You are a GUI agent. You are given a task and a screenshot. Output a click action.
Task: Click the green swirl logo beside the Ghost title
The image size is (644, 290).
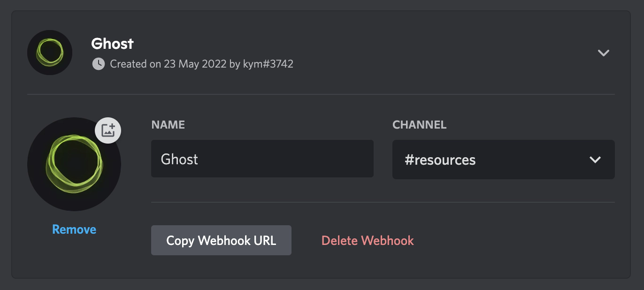tap(49, 53)
